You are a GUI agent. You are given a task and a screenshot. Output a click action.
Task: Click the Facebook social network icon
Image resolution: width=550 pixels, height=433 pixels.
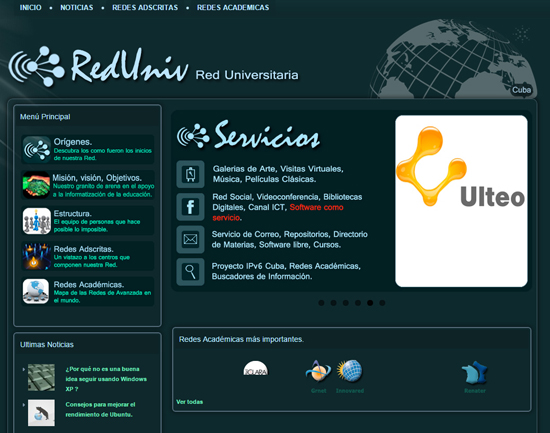click(190, 207)
